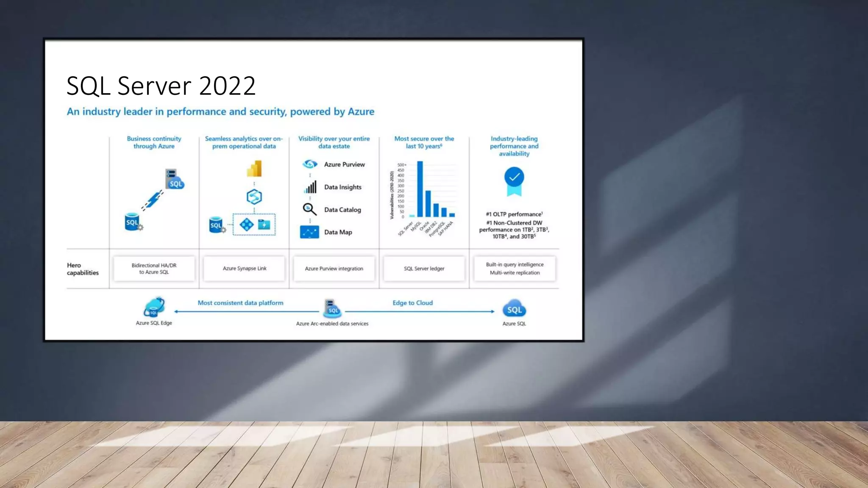
Task: Click the Industry-leading performance and availability heading
Action: [x=514, y=146]
